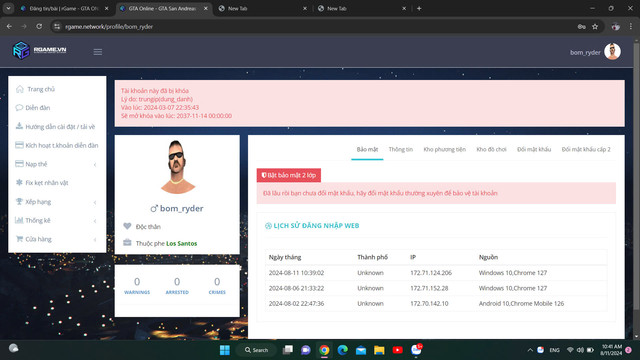
Task: Select the 2024-08-06 21:33:22 date cell
Action: [296, 288]
